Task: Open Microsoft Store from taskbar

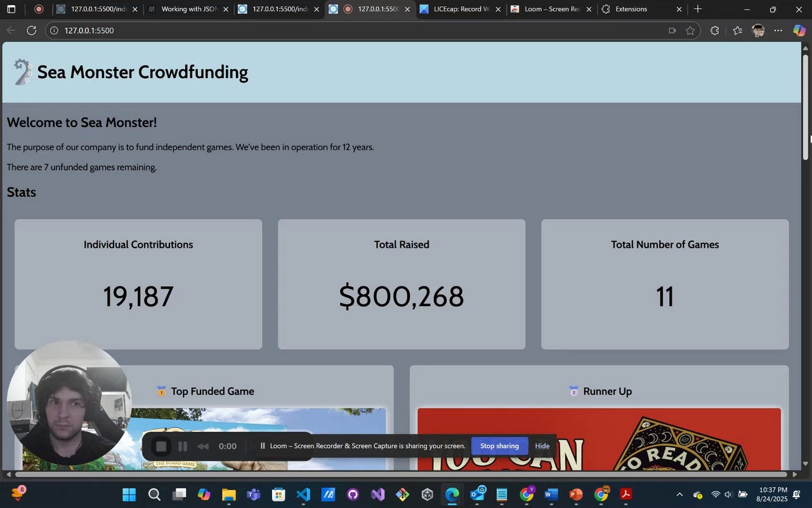Action: click(278, 495)
